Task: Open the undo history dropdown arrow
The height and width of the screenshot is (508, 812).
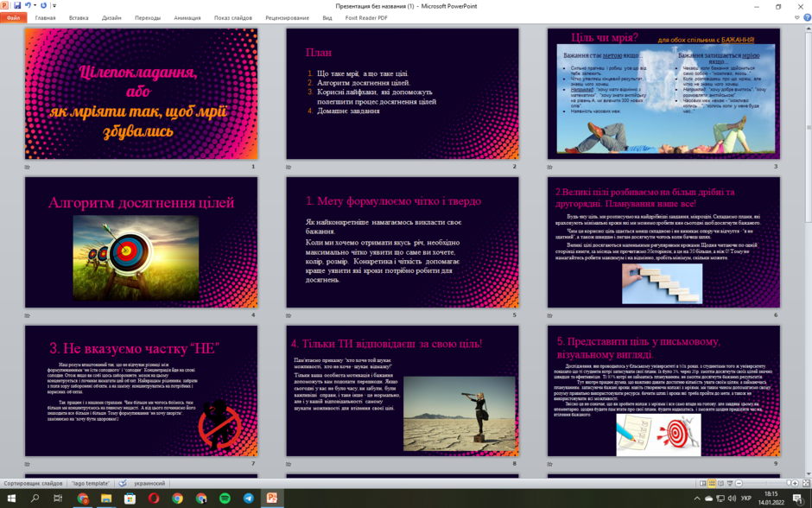Action: 35,6
